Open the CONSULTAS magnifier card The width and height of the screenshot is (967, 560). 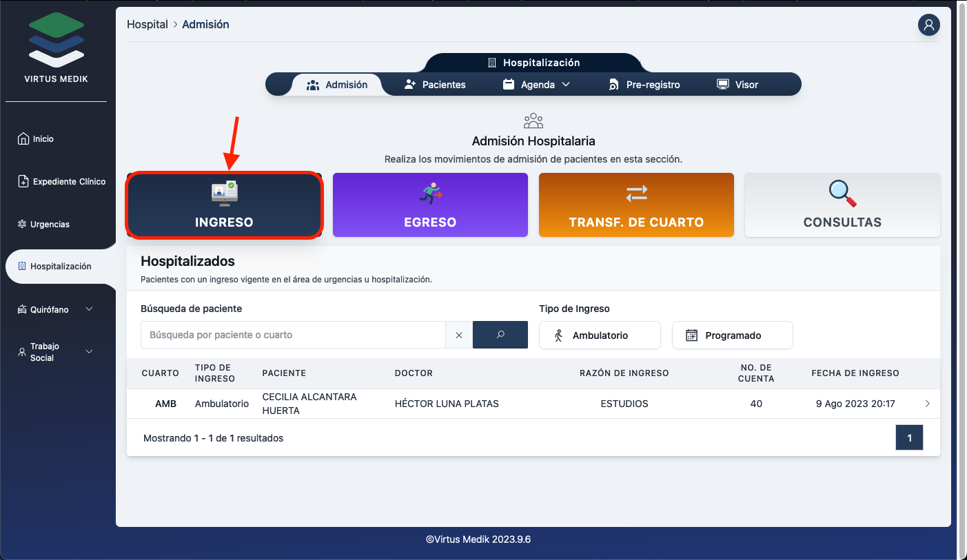tap(842, 205)
